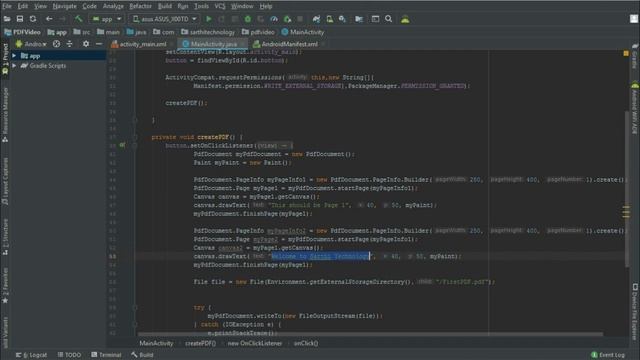Open the Logcat tool window
This screenshot has height=360, width=640.
tap(31, 355)
